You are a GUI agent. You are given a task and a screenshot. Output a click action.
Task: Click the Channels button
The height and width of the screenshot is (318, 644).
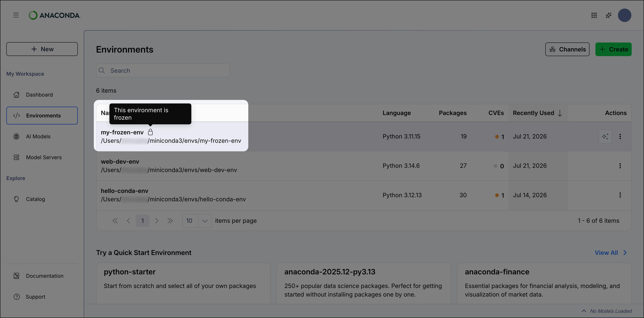[x=567, y=49]
